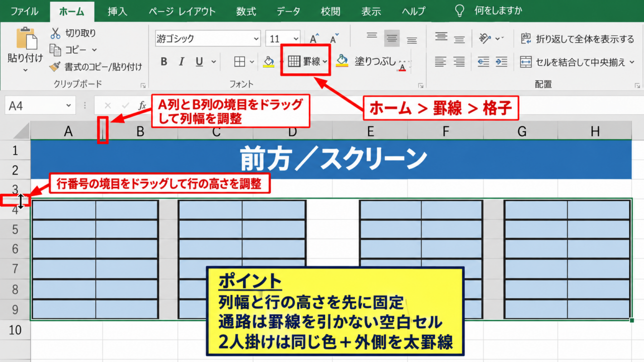The height and width of the screenshot is (362, 644).
Task: Select the column E header
Action: click(x=370, y=132)
